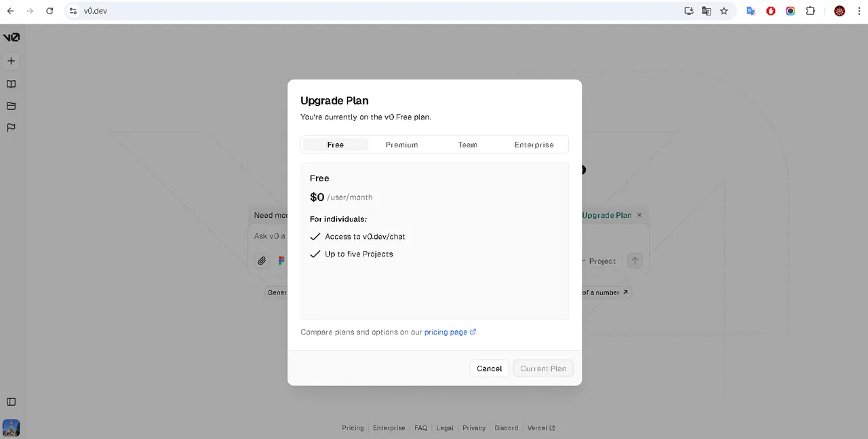Open site information icon in address bar
The width and height of the screenshot is (868, 439).
tap(73, 11)
